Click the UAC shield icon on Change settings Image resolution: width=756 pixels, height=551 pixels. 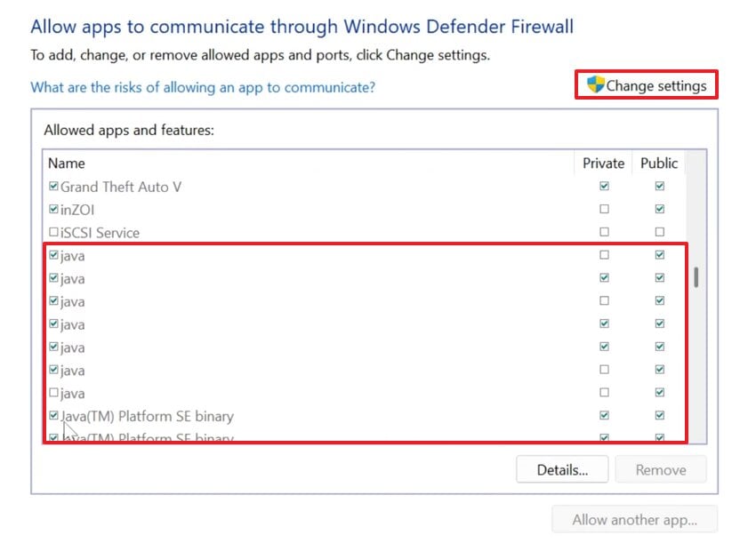point(595,84)
